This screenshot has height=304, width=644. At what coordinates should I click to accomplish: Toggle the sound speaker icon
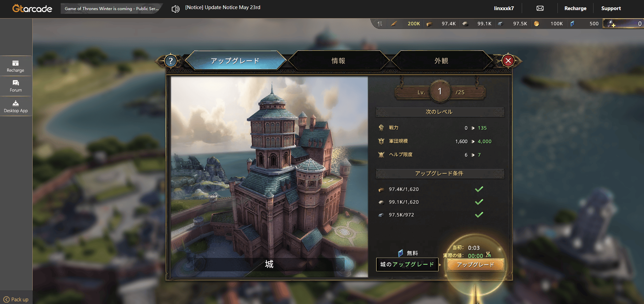point(175,9)
